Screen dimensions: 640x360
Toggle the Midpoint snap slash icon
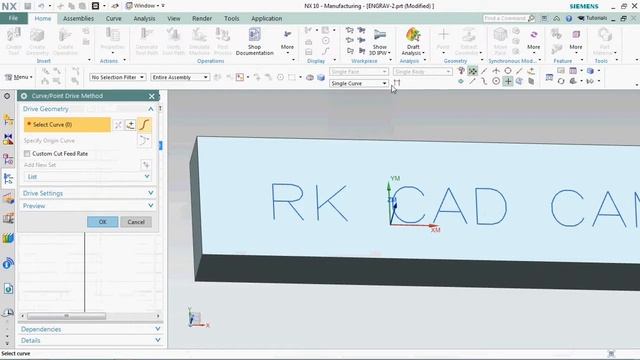[x=484, y=71]
